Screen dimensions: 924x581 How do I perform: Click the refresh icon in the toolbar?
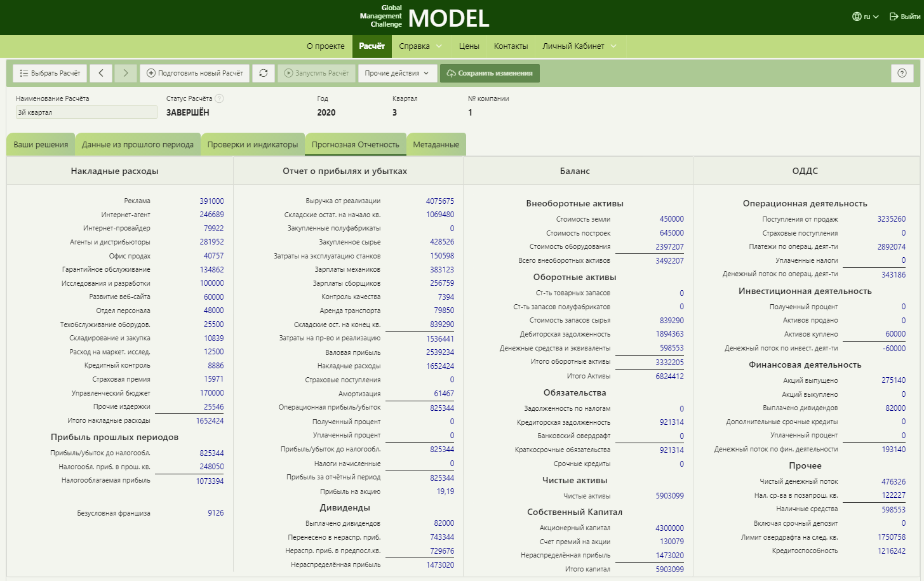click(x=263, y=72)
